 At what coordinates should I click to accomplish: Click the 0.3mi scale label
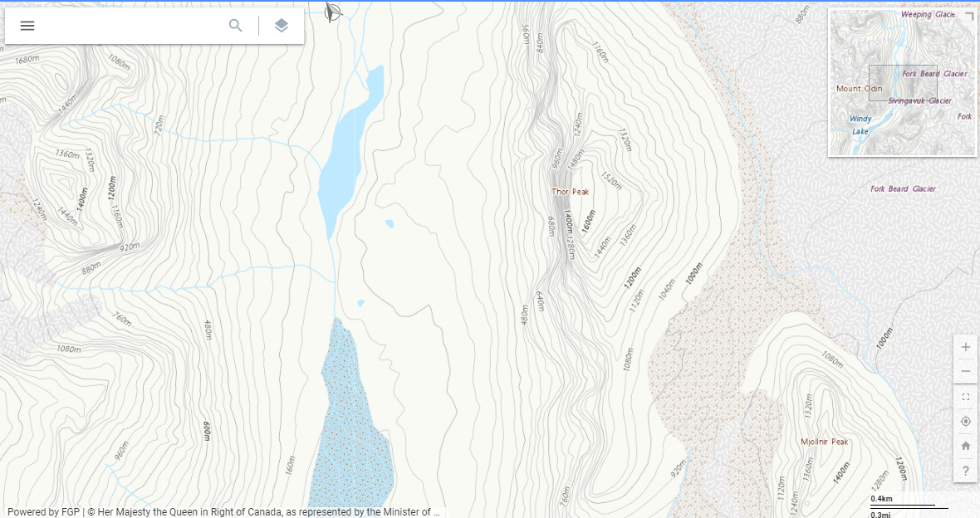tap(880, 514)
